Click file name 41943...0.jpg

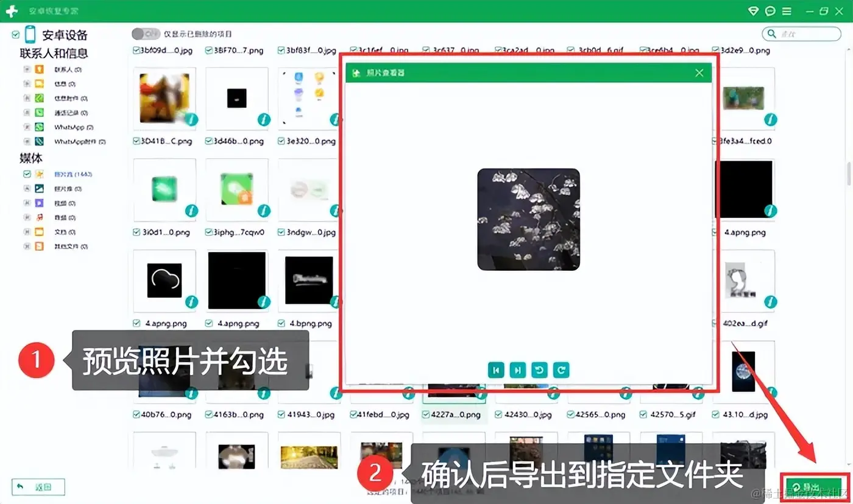[311, 415]
